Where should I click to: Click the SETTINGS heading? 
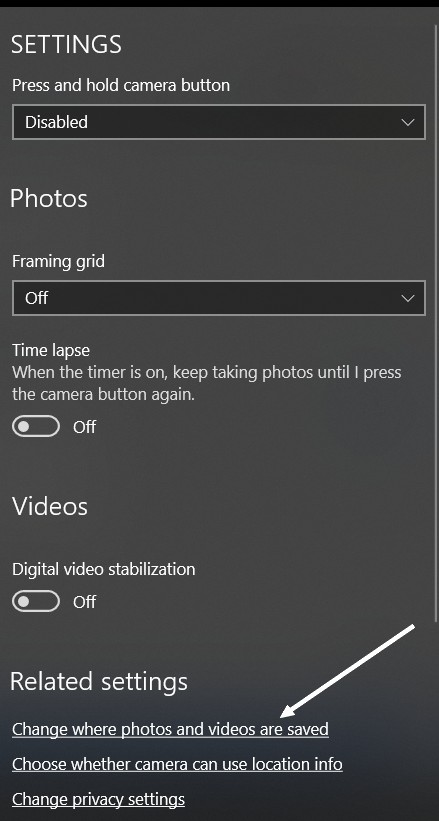pyautogui.click(x=66, y=45)
